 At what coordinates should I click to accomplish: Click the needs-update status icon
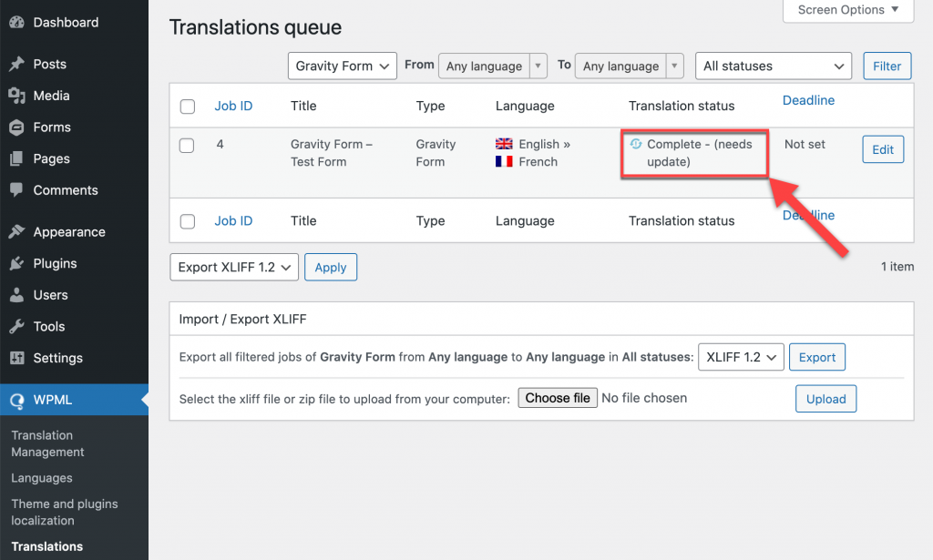[x=635, y=144]
